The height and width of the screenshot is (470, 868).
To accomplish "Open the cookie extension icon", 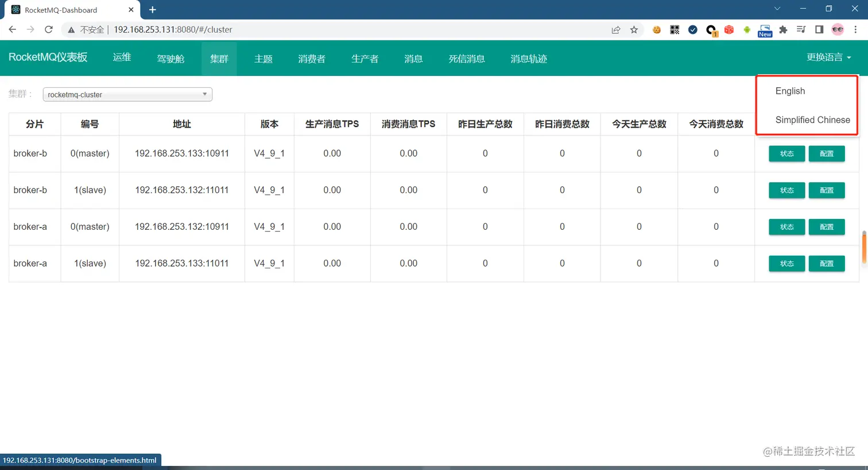I will coord(657,30).
